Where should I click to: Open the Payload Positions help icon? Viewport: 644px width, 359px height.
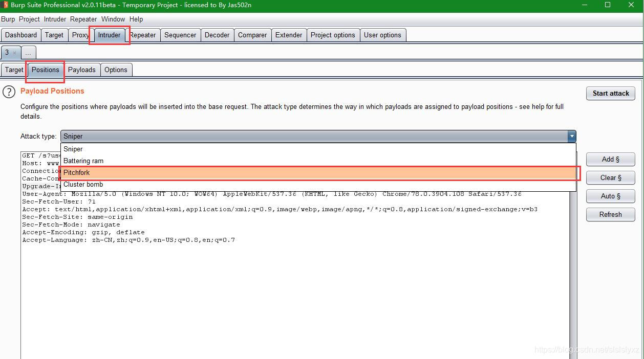point(9,92)
